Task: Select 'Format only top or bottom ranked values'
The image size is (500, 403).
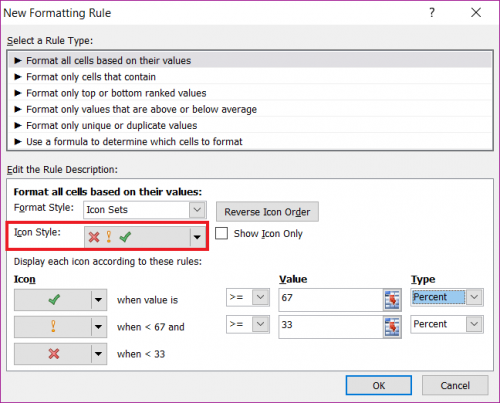Action: click(116, 93)
